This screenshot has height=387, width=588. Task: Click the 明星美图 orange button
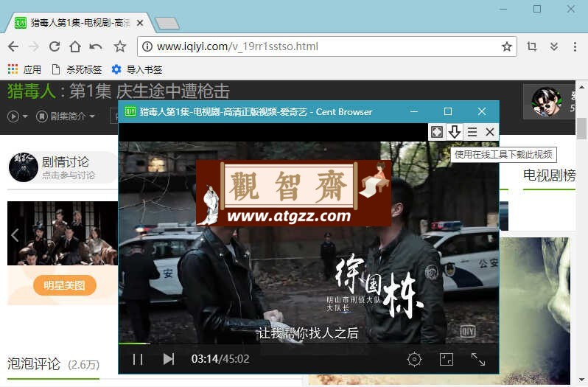(65, 285)
